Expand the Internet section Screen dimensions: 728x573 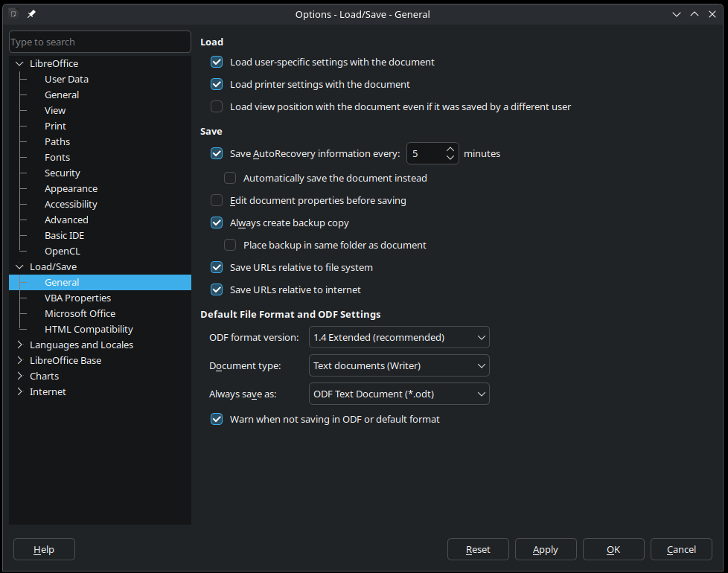point(19,391)
